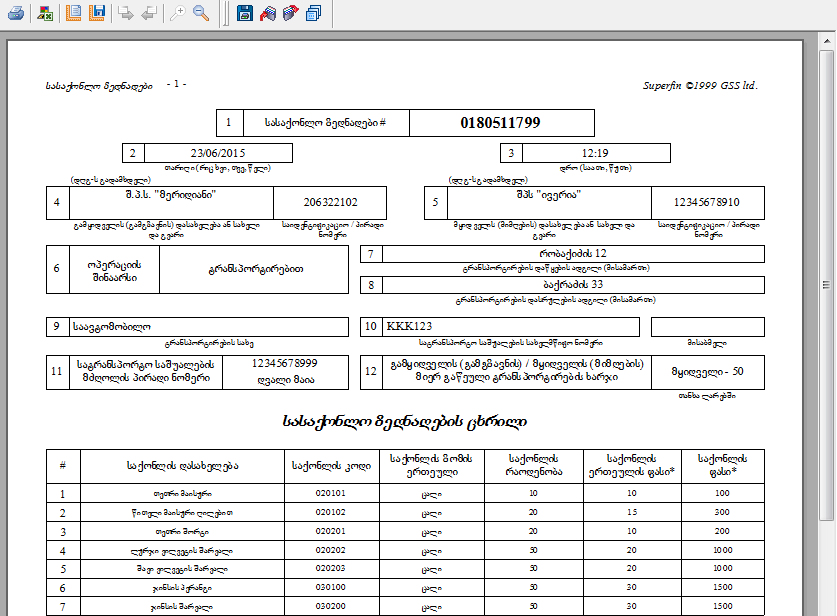Screen dimensions: 837x616
Task: Zoom out with the minus magnifier
Action: [x=201, y=13]
